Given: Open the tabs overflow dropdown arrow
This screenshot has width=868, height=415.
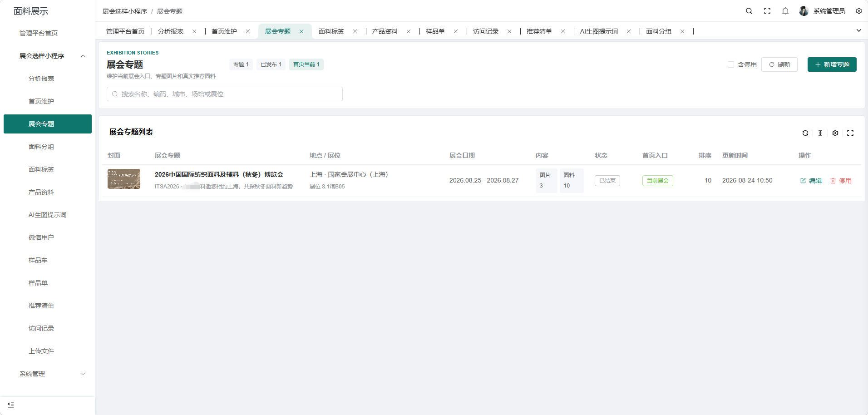Looking at the screenshot, I should [x=859, y=30].
